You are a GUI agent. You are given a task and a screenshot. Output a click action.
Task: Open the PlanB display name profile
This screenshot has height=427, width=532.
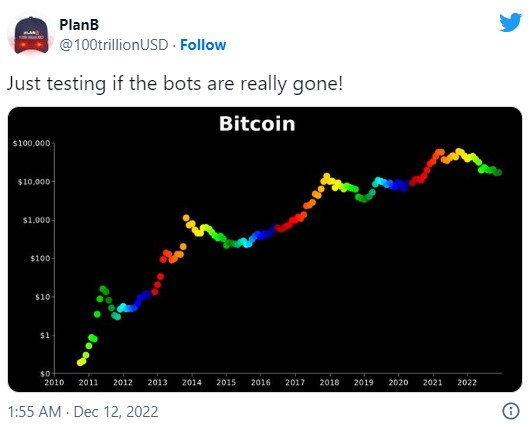pos(79,24)
